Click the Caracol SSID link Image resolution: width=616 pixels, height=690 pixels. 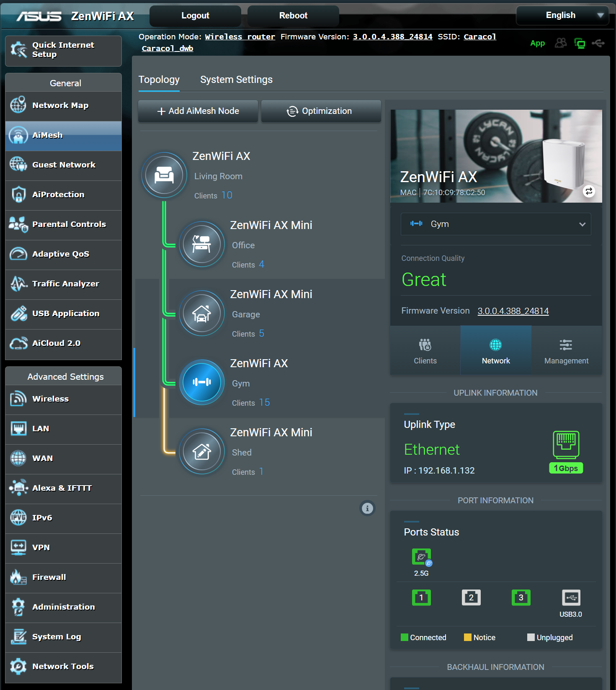(480, 37)
